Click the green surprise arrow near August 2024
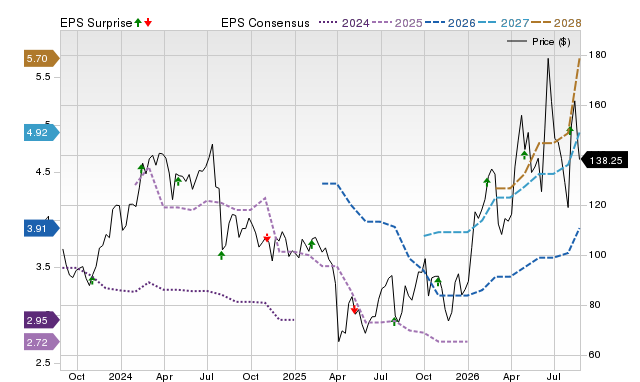 221,255
